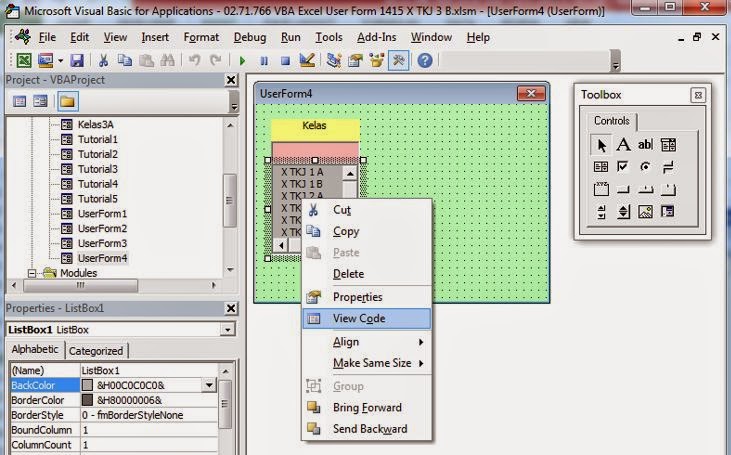Click the Redo toolbar icon

[215, 61]
